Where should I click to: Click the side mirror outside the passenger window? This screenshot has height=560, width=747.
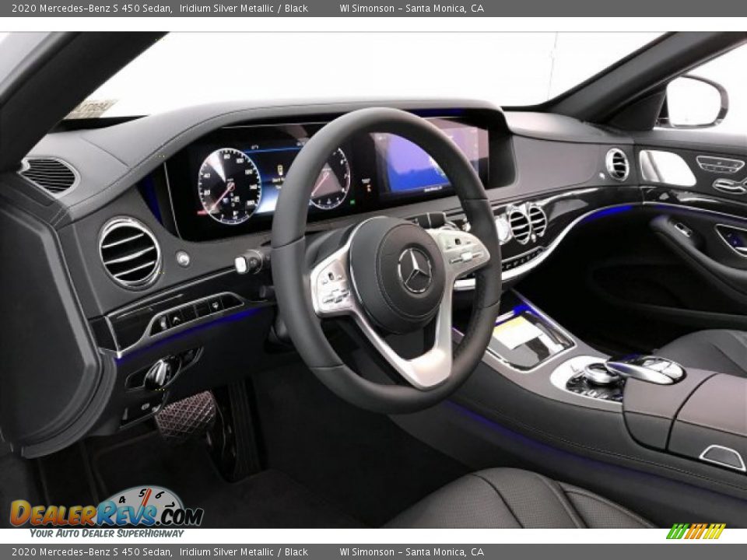(x=696, y=102)
